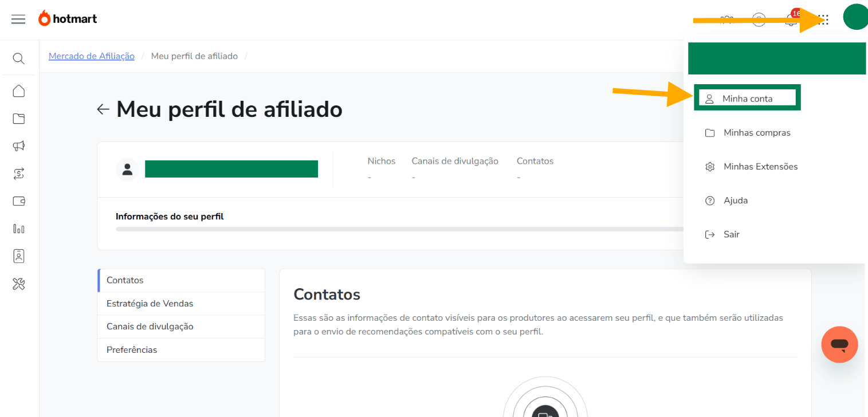
Task: Open the bar chart analytics sidebar icon
Action: pos(19,229)
